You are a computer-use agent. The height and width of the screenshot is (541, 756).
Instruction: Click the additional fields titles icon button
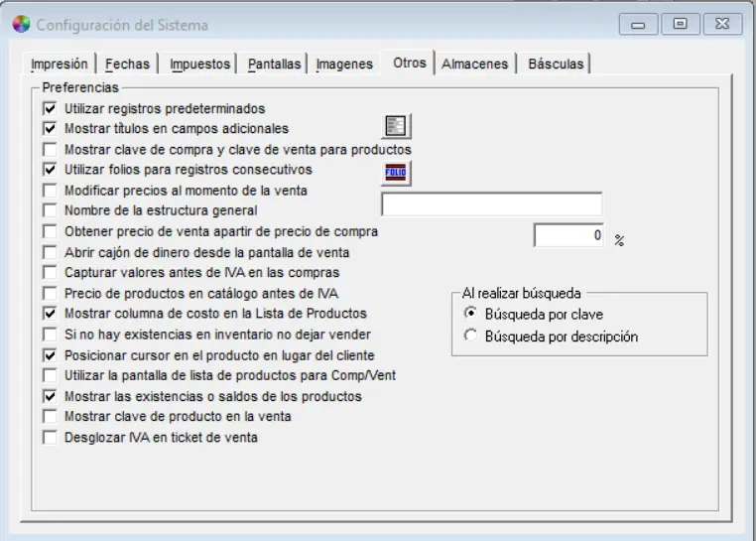(397, 126)
